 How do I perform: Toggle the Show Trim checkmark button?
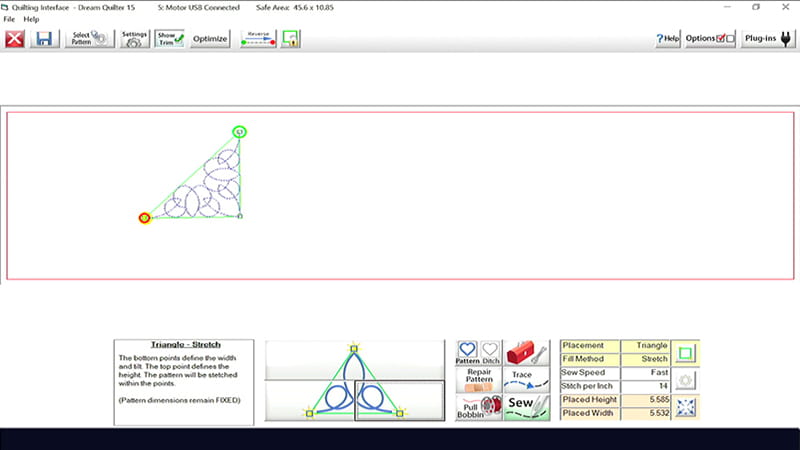click(169, 39)
